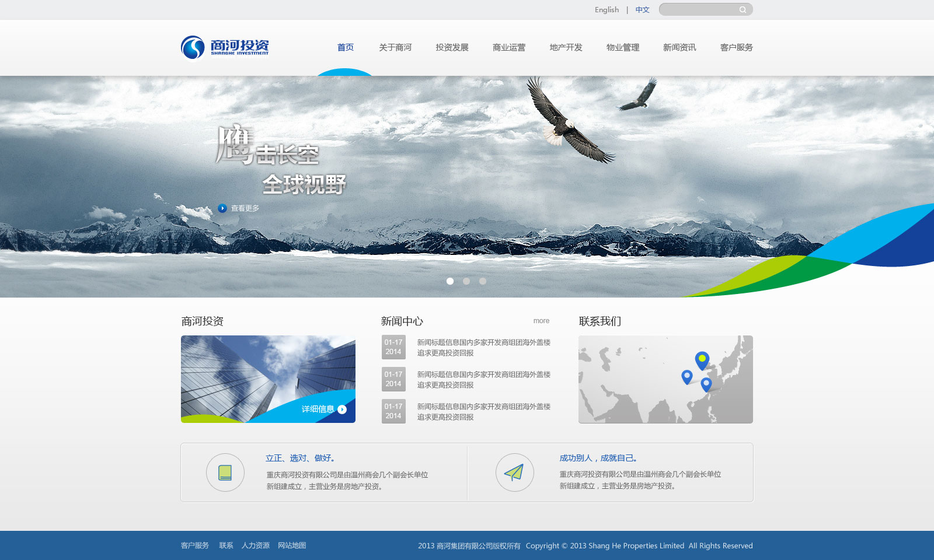Switch to the second carousel slide dot

coord(466,281)
